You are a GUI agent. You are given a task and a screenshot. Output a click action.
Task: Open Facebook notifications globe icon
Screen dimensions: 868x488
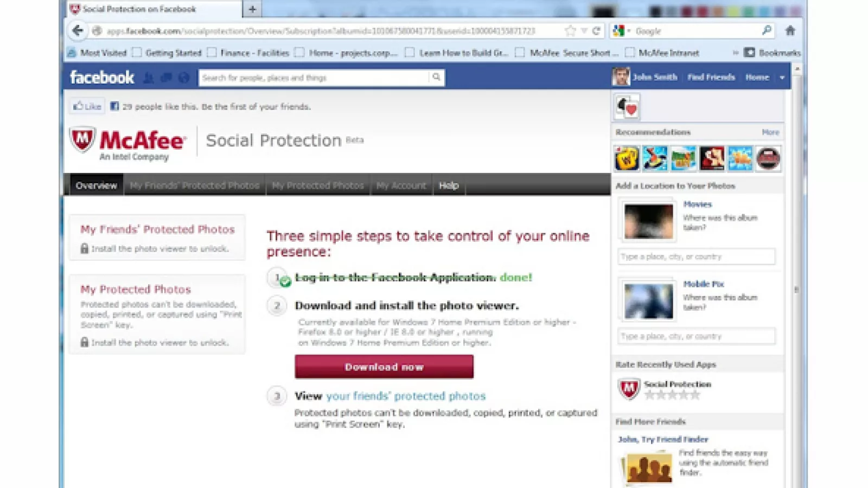(x=184, y=78)
